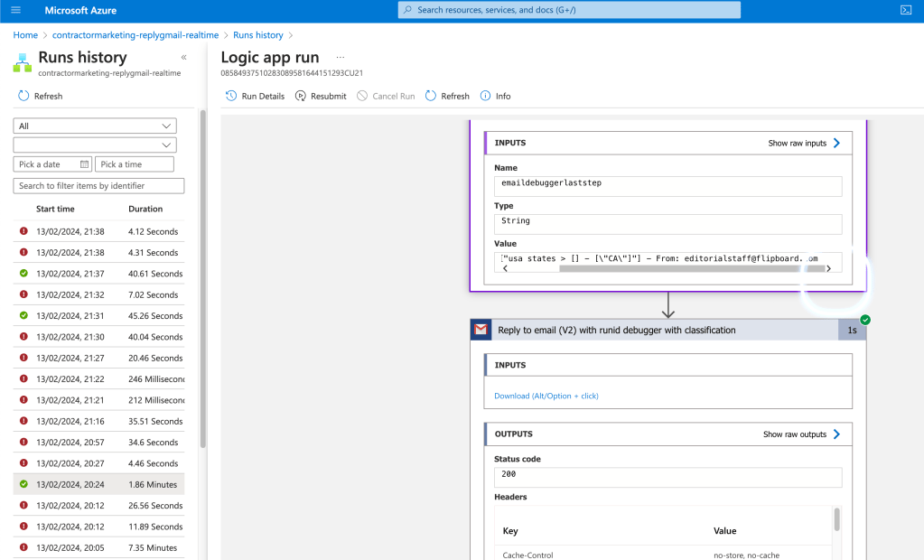Screen dimensions: 924x560
Task: Resubmit the logic app run
Action: [321, 96]
